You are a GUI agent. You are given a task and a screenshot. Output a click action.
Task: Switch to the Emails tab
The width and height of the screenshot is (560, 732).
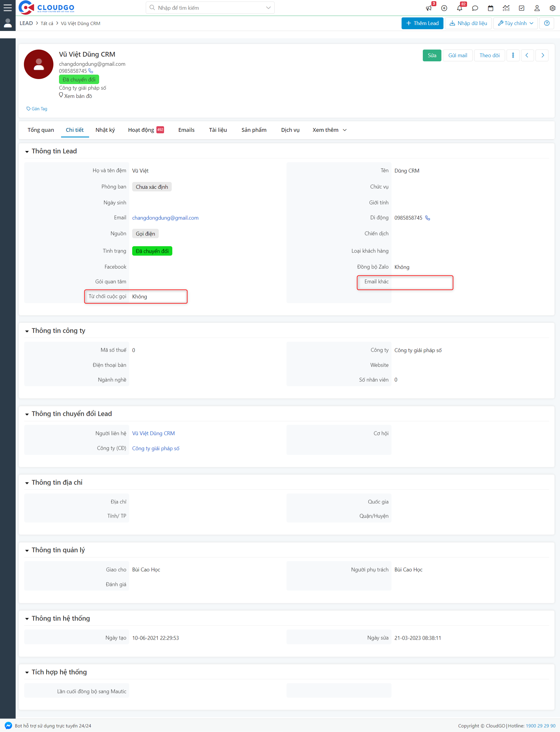pos(186,130)
